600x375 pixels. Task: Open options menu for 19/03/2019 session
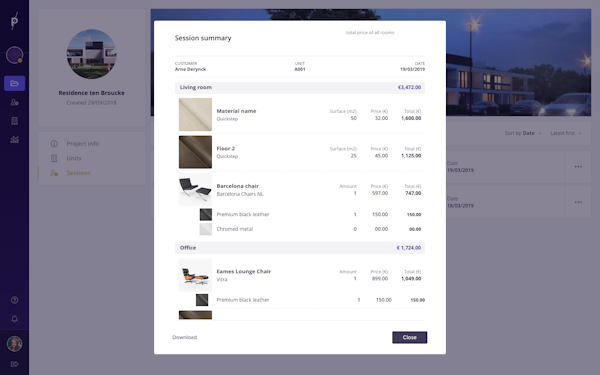point(578,166)
